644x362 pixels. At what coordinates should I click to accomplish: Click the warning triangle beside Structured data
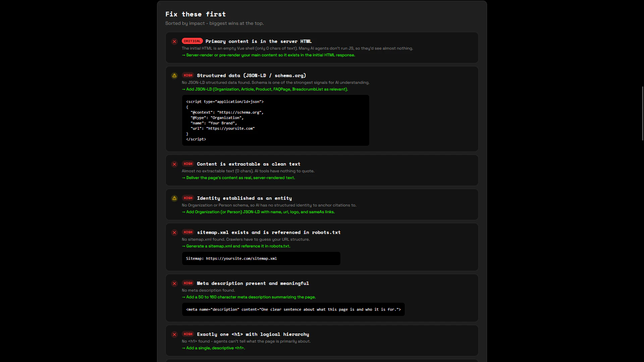click(x=174, y=76)
